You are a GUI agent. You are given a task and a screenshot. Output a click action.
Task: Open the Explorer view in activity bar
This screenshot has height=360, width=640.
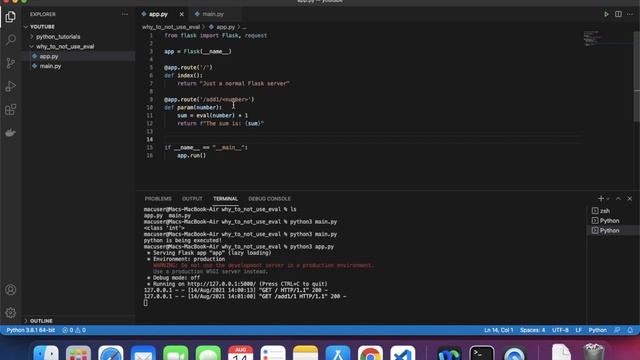click(11, 17)
